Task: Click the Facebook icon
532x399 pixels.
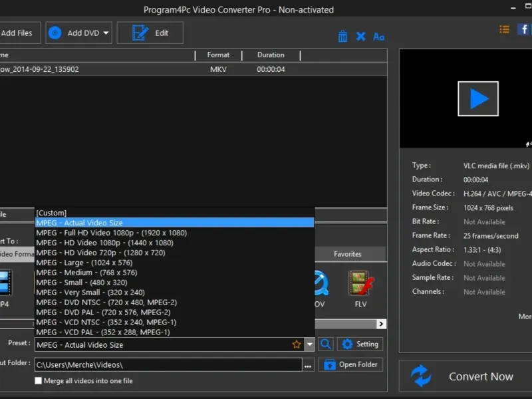Action: click(x=523, y=29)
